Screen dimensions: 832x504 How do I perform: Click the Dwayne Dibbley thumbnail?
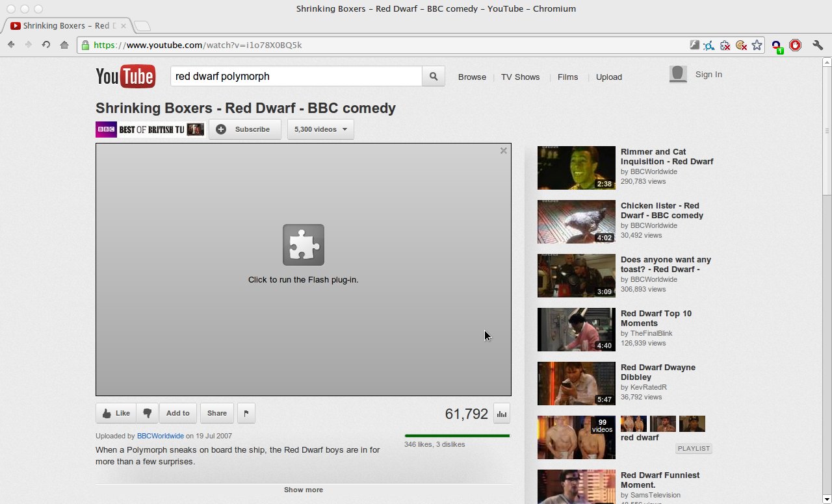(577, 383)
